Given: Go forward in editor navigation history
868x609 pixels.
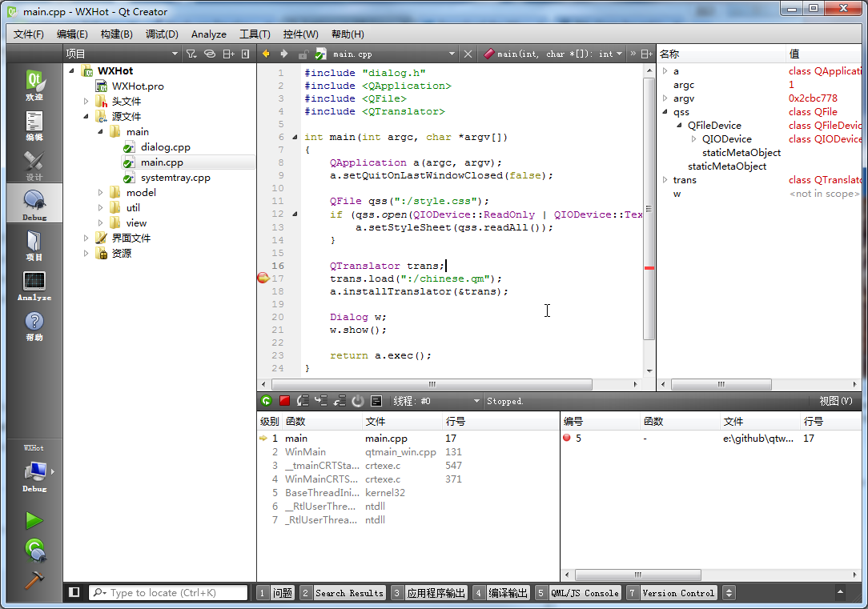Looking at the screenshot, I should (284, 54).
